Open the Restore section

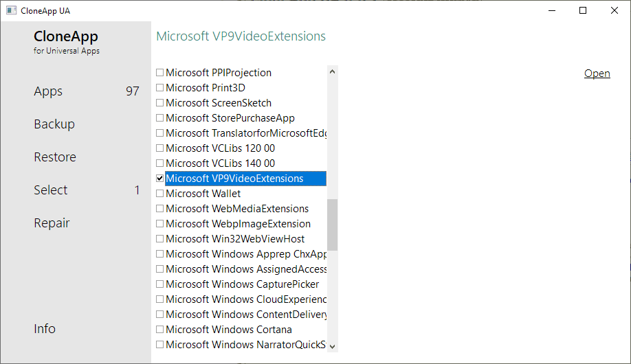pos(55,157)
